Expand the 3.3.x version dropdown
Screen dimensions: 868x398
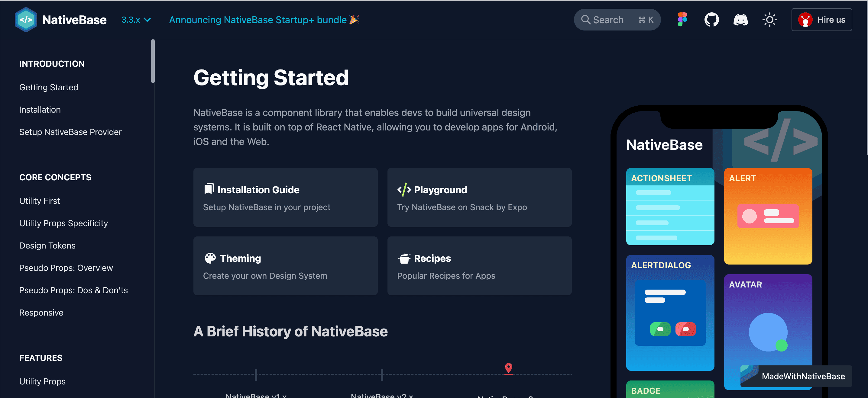(136, 20)
